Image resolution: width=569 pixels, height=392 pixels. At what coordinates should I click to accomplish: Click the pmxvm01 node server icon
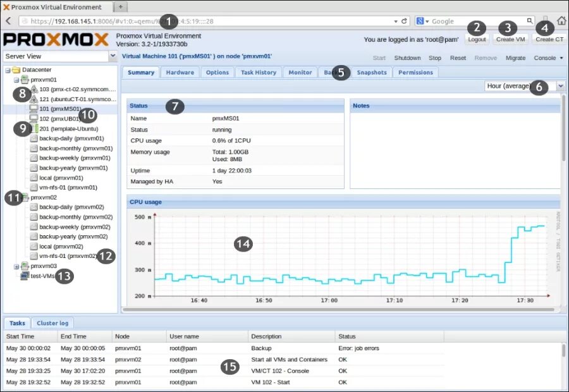coord(25,80)
